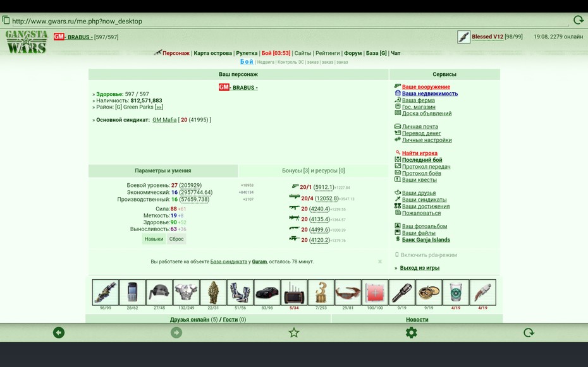Open Личная почта link

(x=420, y=126)
